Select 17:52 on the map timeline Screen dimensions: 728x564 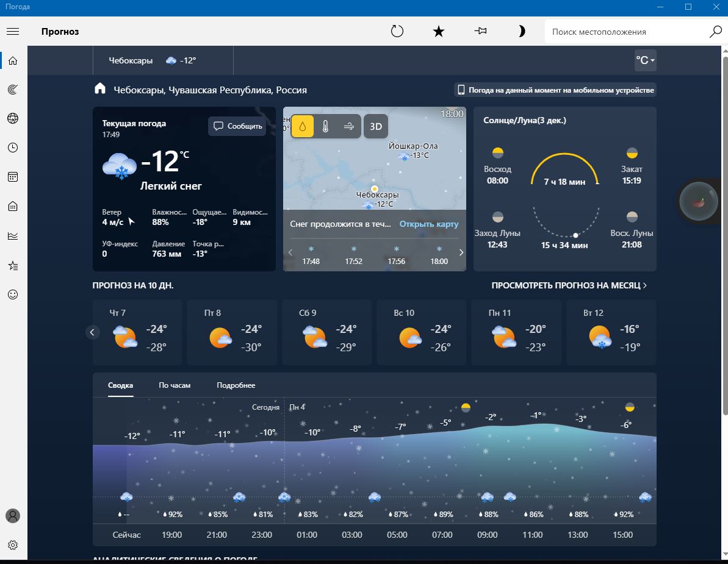tap(353, 255)
